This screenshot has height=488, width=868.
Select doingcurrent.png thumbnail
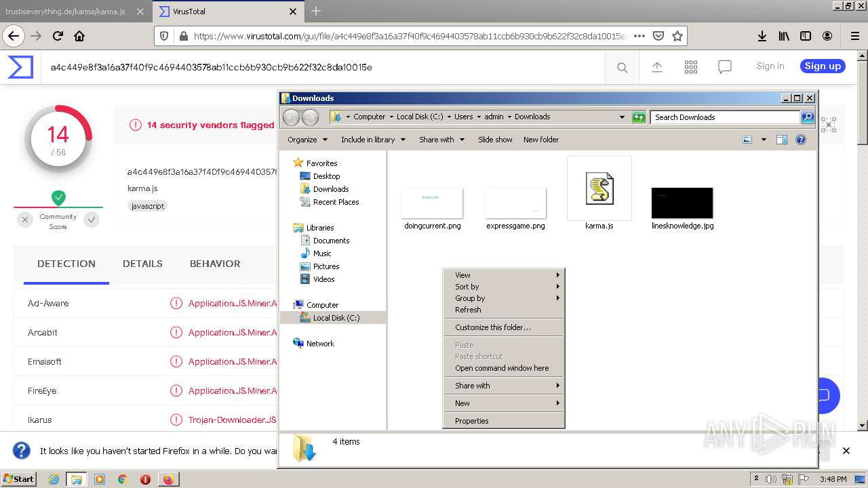432,203
